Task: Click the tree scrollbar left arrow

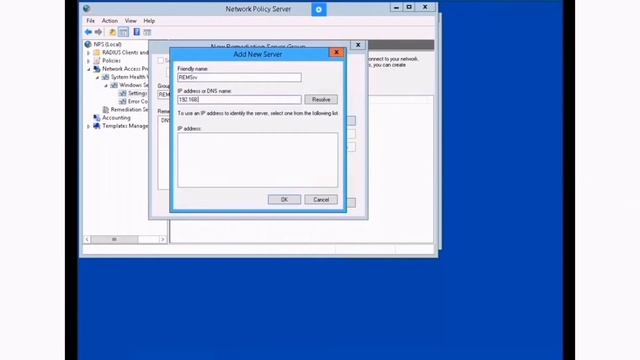Action: pos(87,239)
